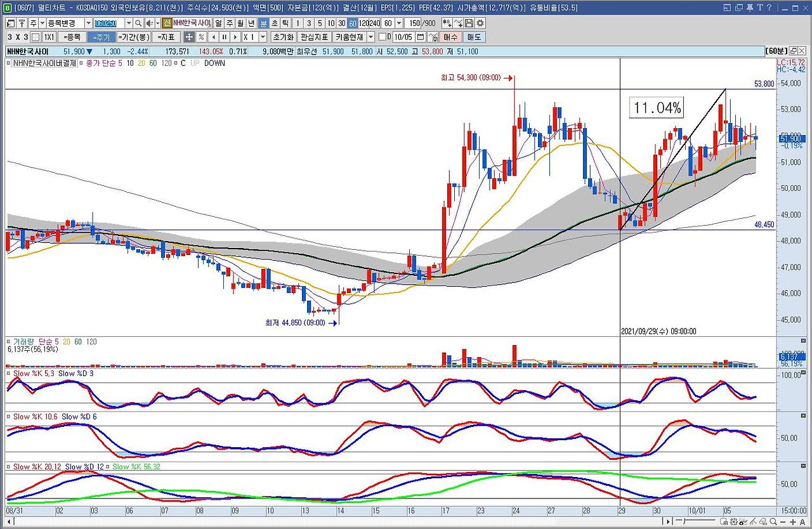Click the title bar T font icon
812x529 pixels.
pyautogui.click(x=759, y=7)
